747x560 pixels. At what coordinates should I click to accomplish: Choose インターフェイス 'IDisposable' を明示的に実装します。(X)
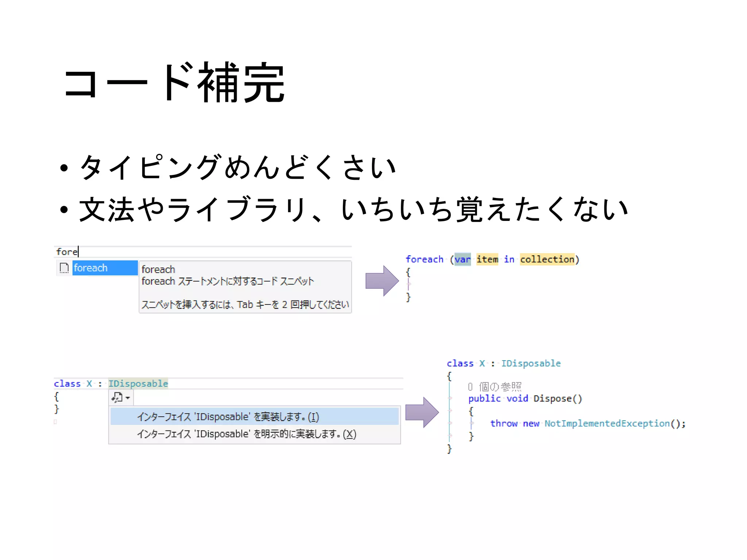click(x=254, y=434)
